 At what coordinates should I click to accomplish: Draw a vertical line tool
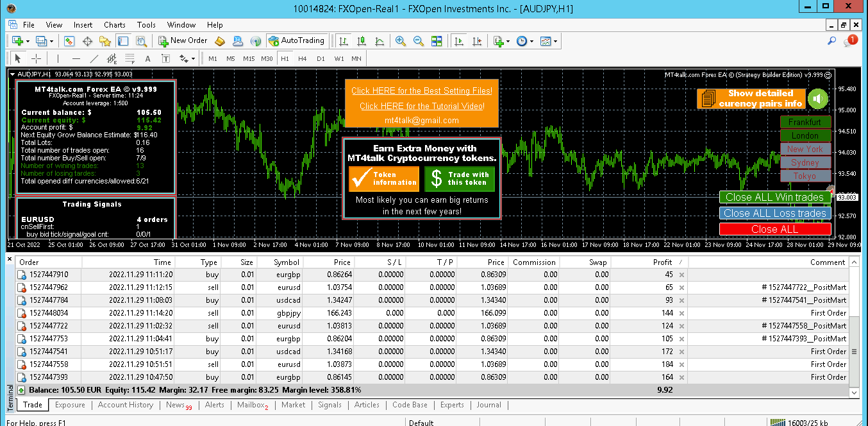coord(58,58)
